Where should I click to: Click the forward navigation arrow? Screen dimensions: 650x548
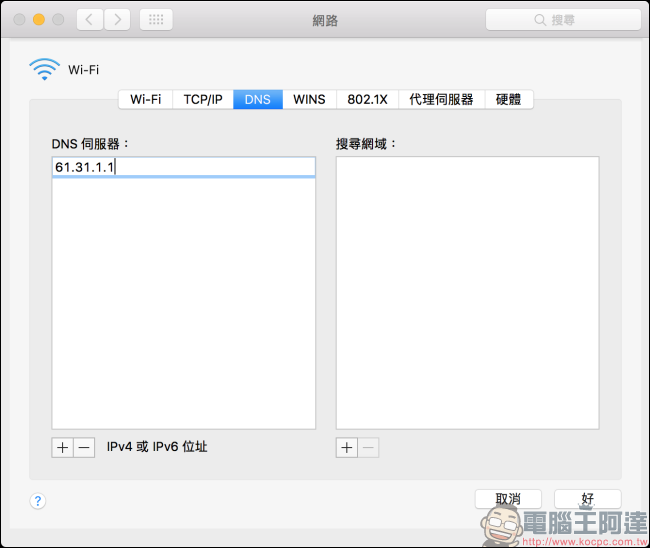[x=117, y=19]
